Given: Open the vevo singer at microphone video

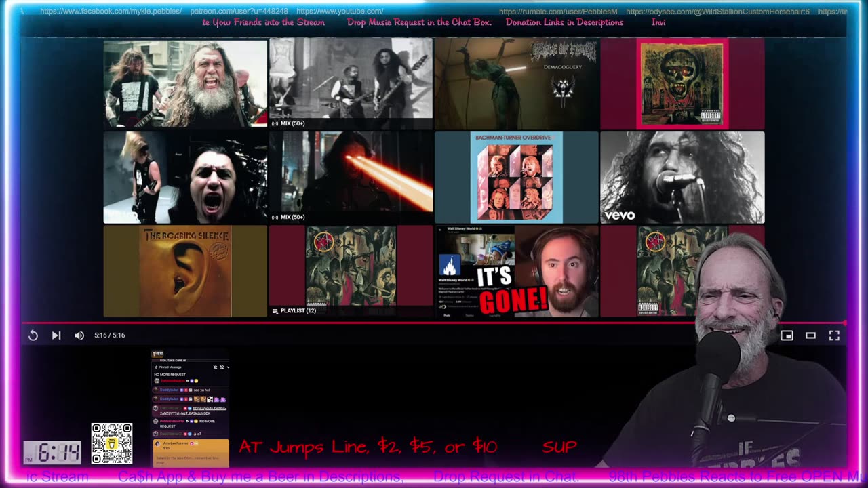Looking at the screenshot, I should [x=682, y=178].
